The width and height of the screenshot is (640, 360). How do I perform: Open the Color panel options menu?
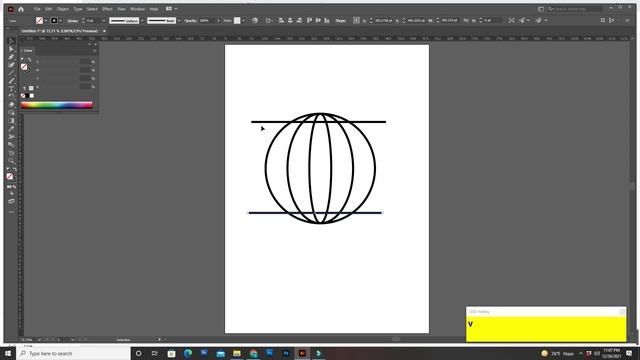(94, 51)
